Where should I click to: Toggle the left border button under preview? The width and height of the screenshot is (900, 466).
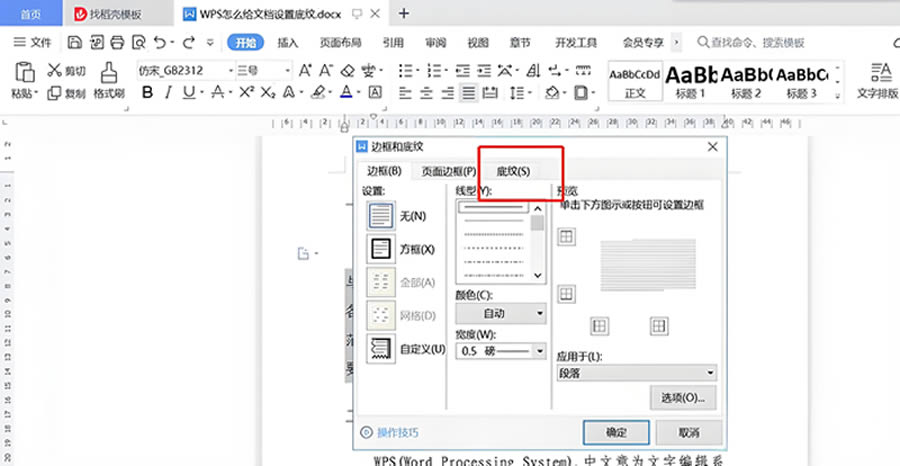[599, 326]
